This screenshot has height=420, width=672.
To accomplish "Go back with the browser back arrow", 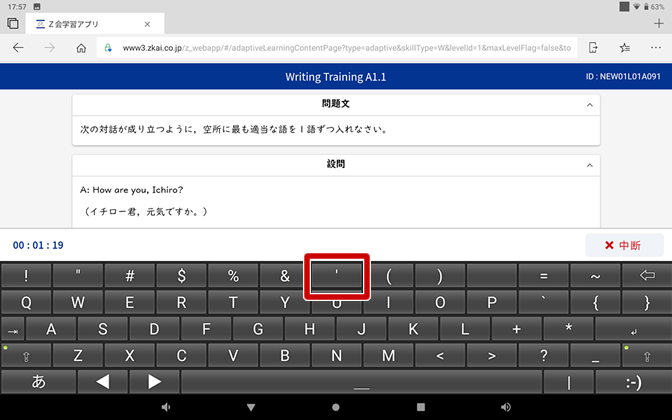I will click(x=18, y=48).
